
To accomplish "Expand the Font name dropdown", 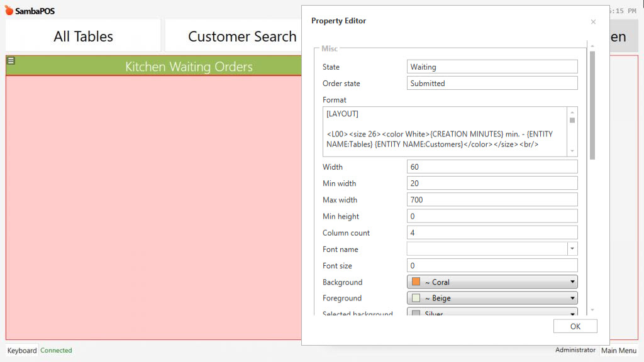I will tap(572, 248).
